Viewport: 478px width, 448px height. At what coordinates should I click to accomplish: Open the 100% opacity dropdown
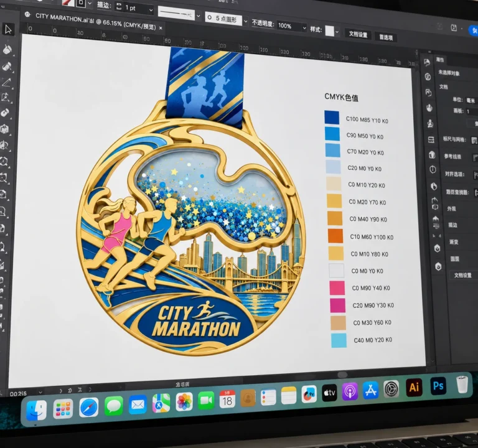tap(304, 29)
